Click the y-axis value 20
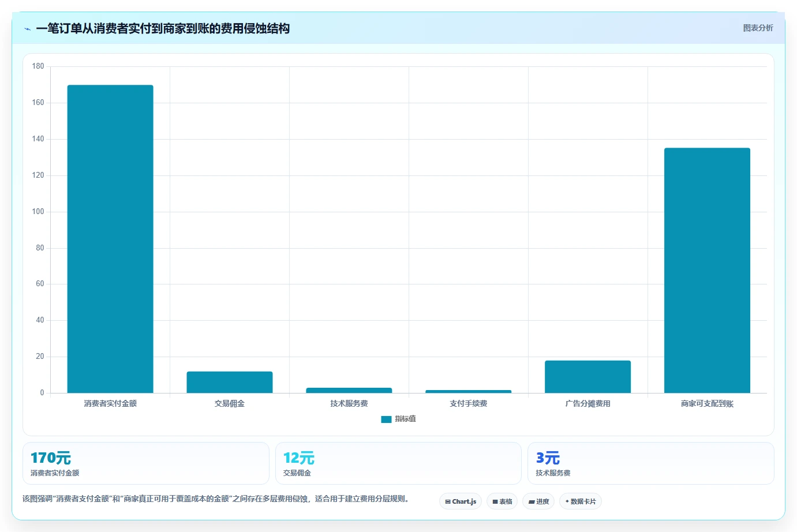Viewport: 797px width, 532px height. (40, 357)
